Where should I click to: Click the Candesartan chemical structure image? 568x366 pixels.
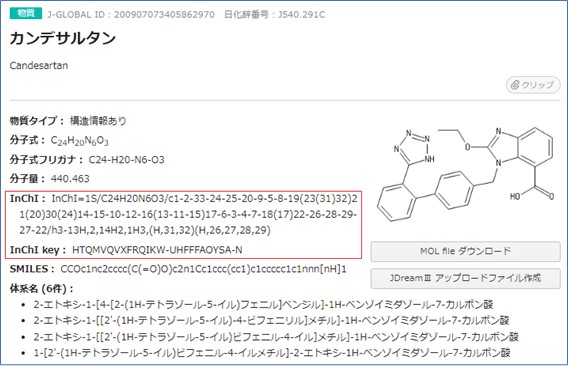465,174
